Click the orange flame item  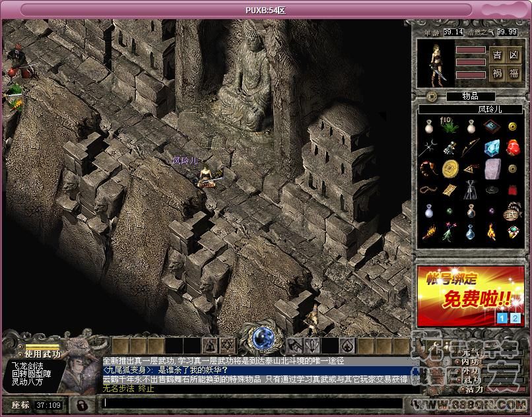pyautogui.click(x=492, y=232)
